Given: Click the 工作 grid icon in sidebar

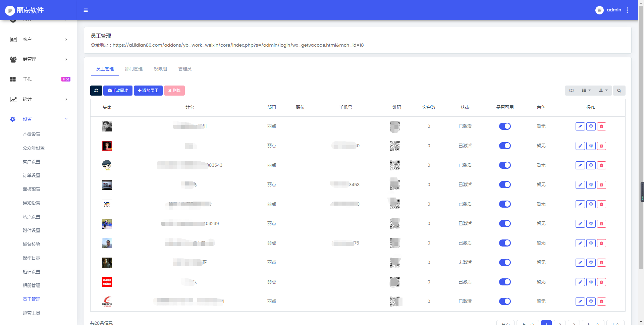Looking at the screenshot, I should (x=13, y=79).
